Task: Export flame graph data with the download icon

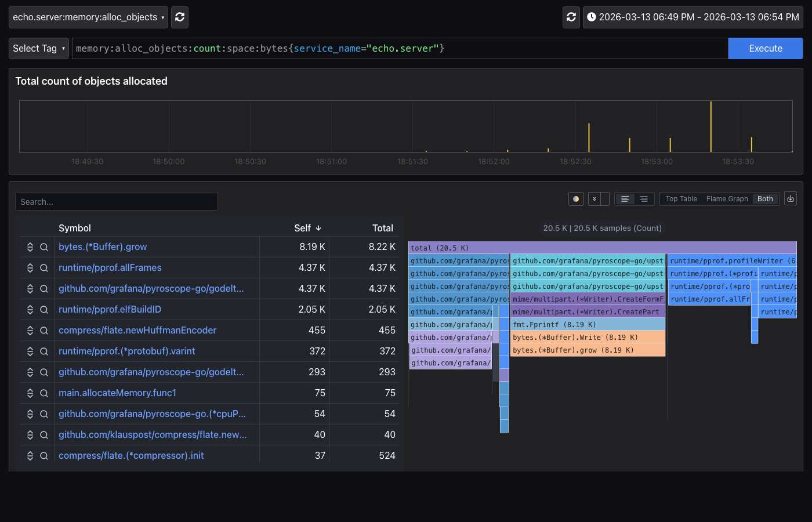Action: (x=790, y=199)
